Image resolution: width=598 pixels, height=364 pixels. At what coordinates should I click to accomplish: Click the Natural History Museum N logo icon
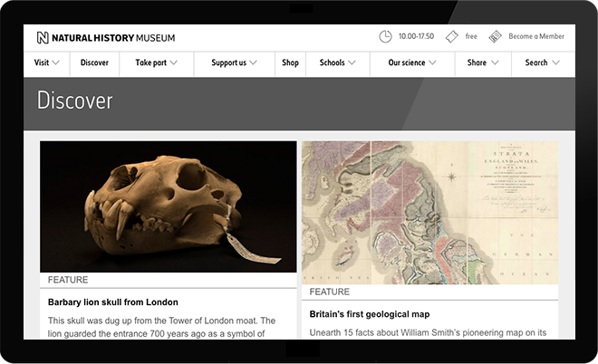43,38
